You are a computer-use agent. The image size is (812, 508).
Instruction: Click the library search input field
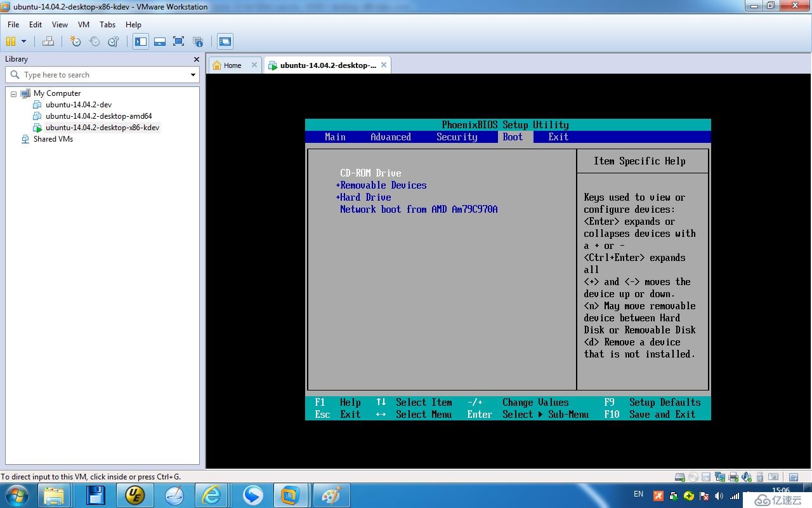[101, 75]
